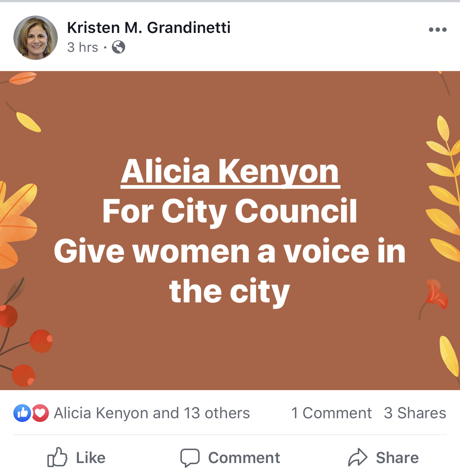View the 3 Shares list
Viewport: 460px width, 476px height.
(415, 413)
